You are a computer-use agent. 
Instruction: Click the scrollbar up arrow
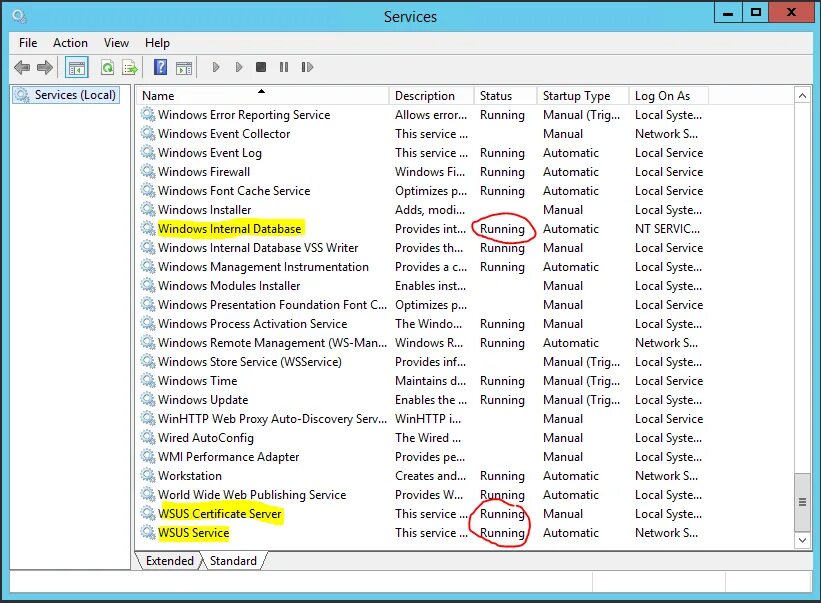pyautogui.click(x=802, y=96)
